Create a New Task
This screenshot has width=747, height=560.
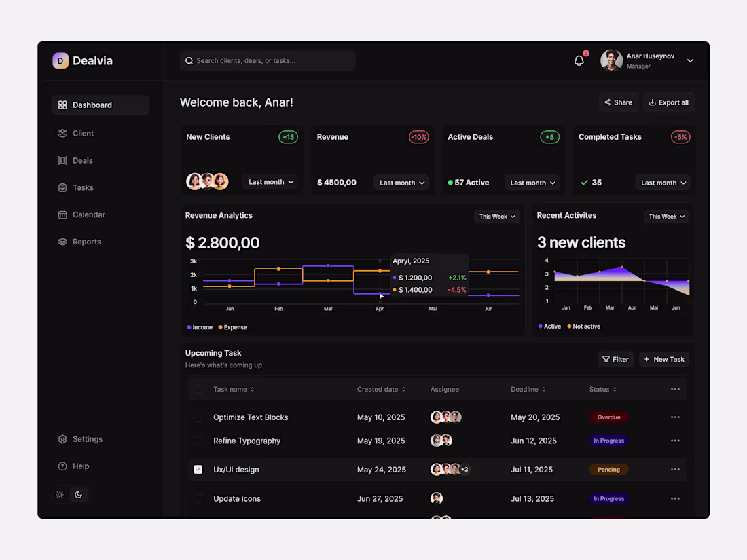tap(663, 358)
